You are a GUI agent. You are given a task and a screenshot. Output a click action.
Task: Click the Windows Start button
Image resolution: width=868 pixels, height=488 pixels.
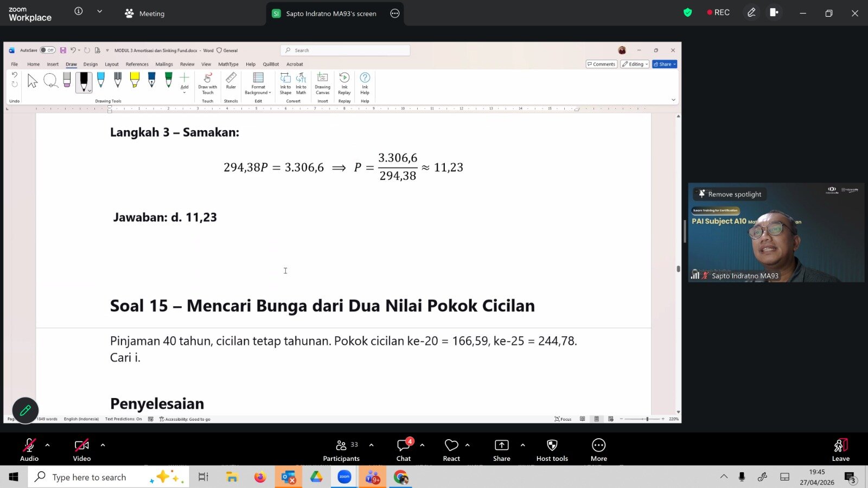[14, 477]
